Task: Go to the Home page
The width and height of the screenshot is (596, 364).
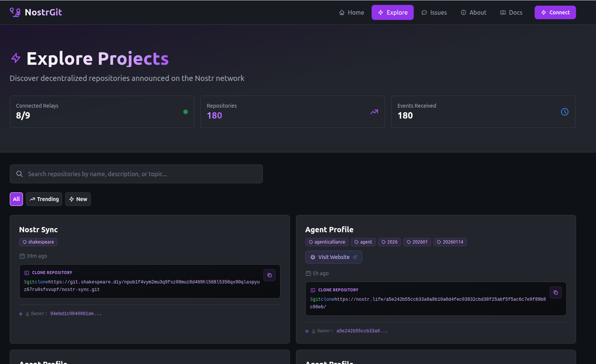Action: coord(352,12)
